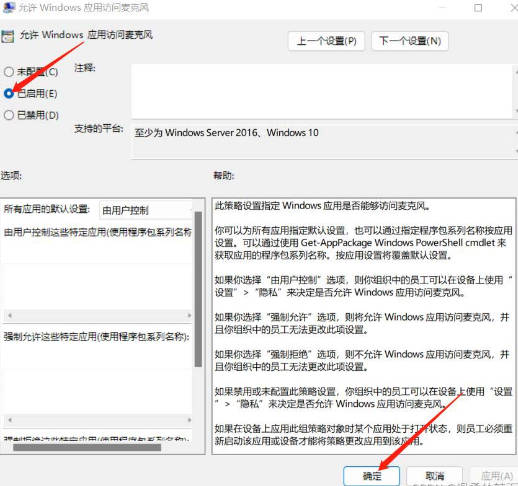Image resolution: width=518 pixels, height=486 pixels.
Task: Open the 所有应用的默认设置 dropdown
Action: (x=146, y=210)
